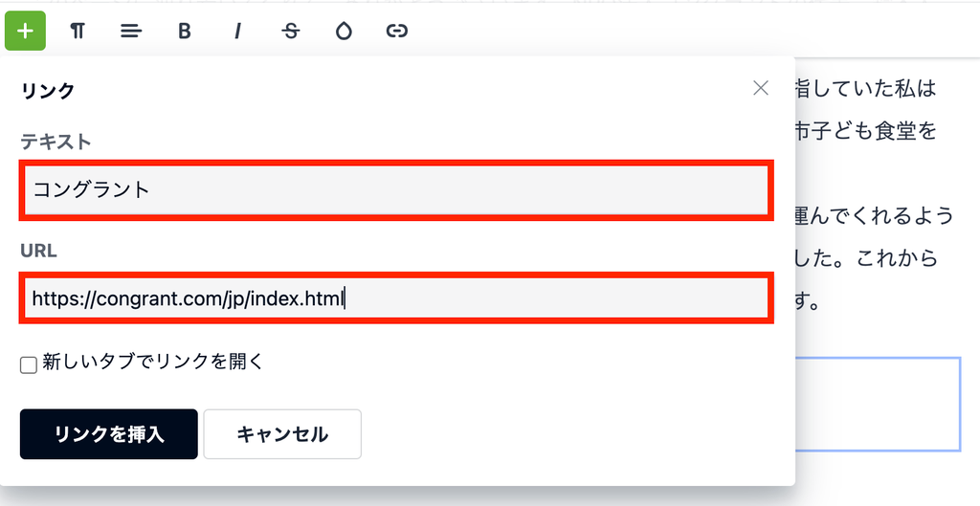
Task: Open the paragraph format pilcrow tool
Action: click(78, 31)
